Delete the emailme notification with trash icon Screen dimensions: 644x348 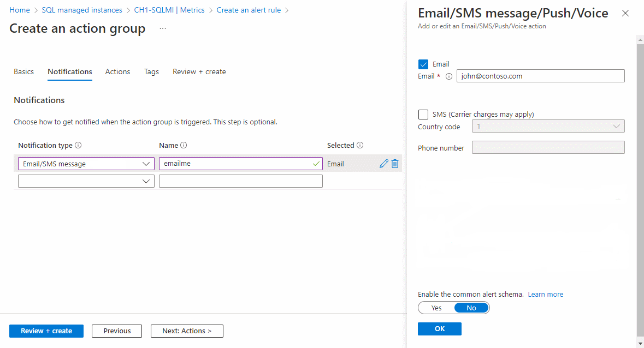click(395, 164)
